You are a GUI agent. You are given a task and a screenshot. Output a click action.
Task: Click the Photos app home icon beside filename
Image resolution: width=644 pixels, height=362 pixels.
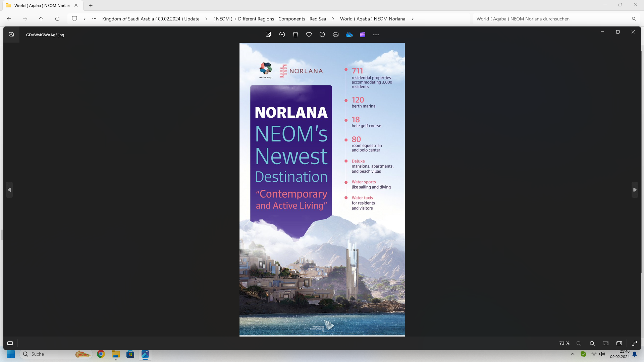pos(11,35)
